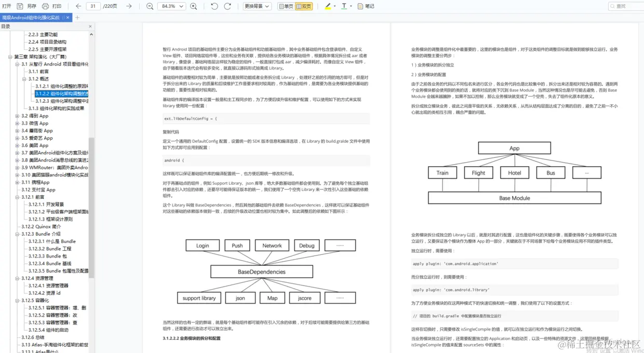Open outline entry 3.12.4.2 资源 id
The width and height of the screenshot is (644, 353).
click(45, 293)
